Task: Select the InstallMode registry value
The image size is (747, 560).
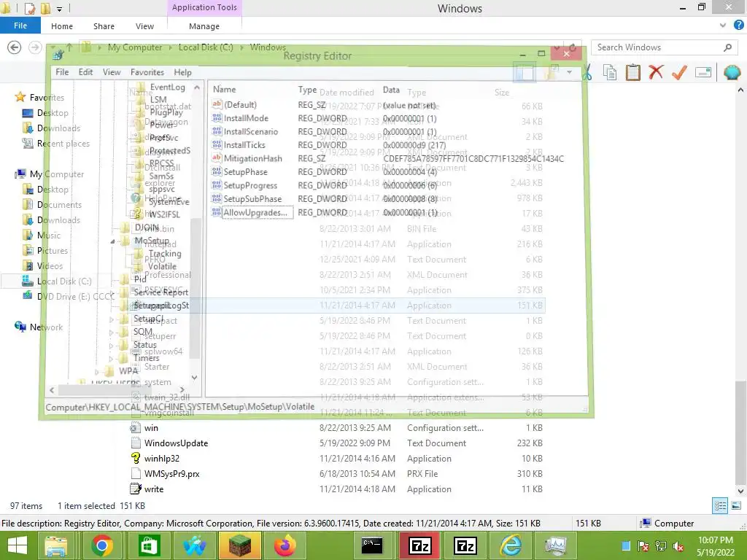Action: [246, 118]
